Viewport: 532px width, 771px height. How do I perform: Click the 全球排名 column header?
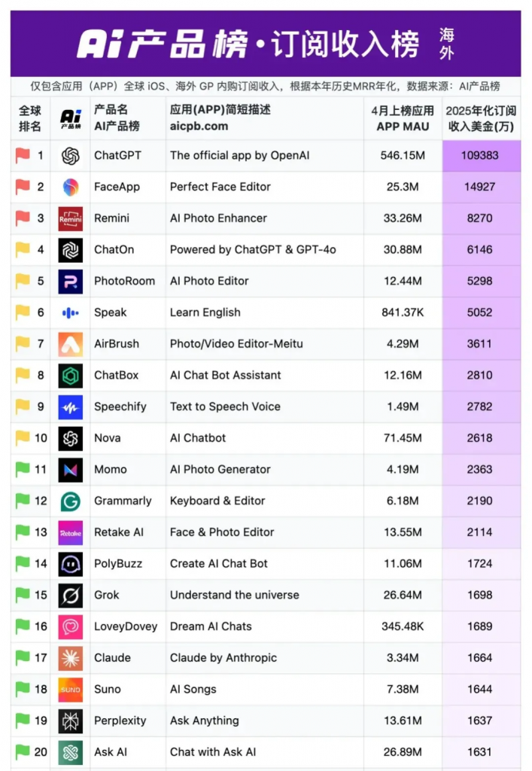30,118
